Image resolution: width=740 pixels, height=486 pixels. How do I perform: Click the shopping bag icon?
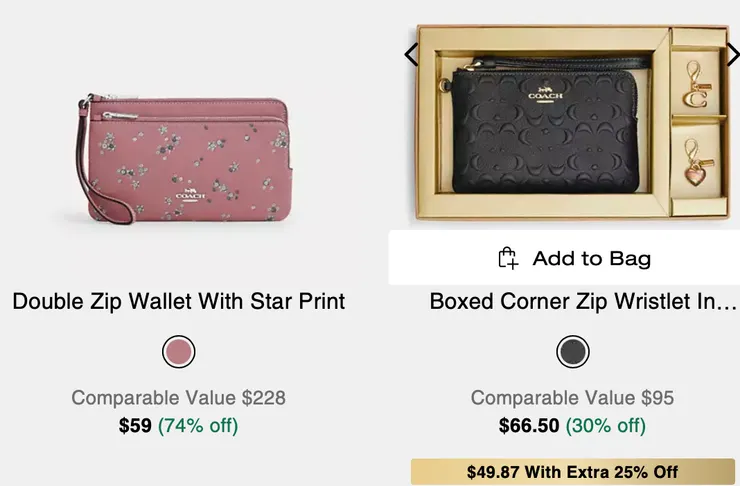pyautogui.click(x=508, y=258)
